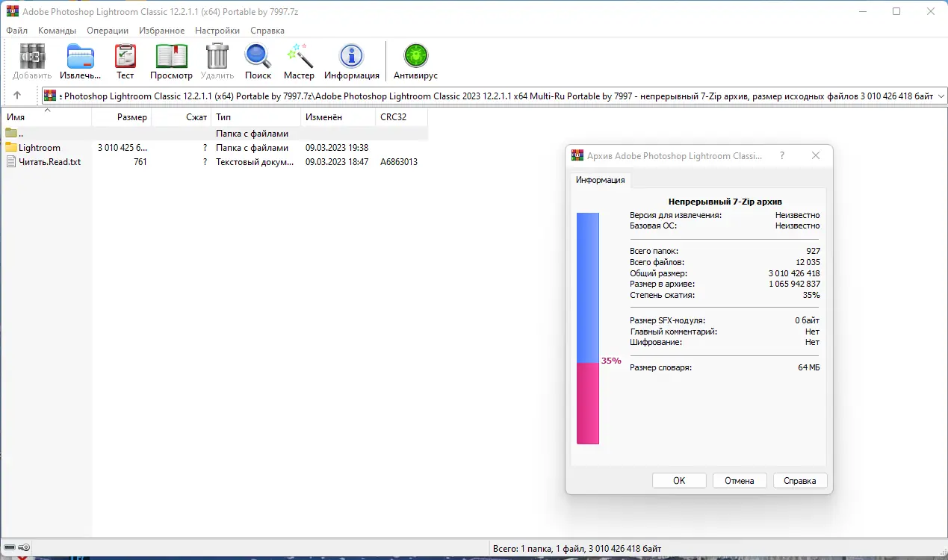Screen dimensions: 948x560
Task: Click the size value 761
Action: click(x=140, y=161)
